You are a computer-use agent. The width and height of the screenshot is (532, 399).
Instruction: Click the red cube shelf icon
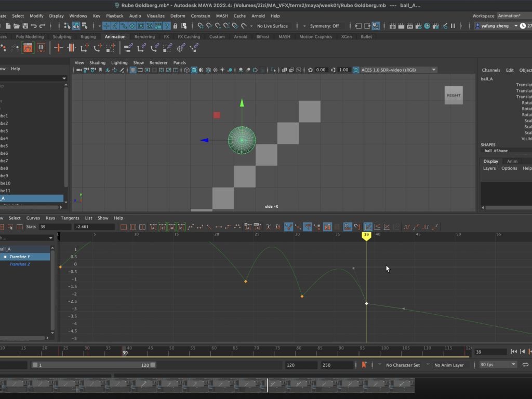pyautogui.click(x=28, y=48)
